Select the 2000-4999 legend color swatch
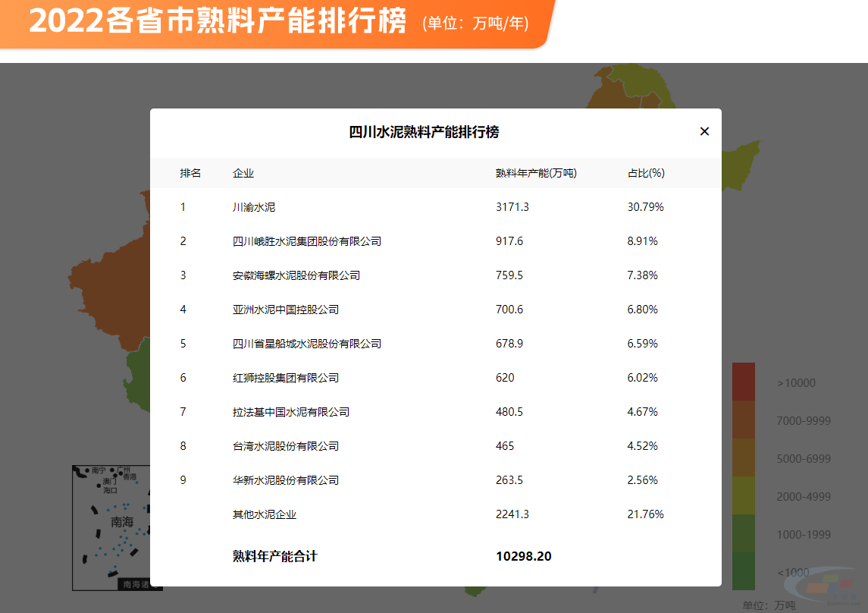Image resolution: width=868 pixels, height=613 pixels. (x=744, y=496)
